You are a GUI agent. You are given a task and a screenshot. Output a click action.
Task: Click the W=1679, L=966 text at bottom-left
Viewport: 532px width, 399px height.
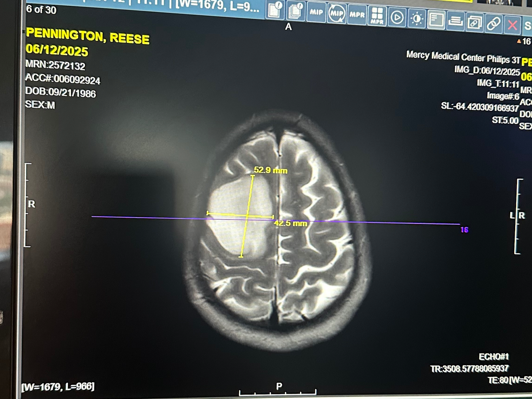coord(58,387)
